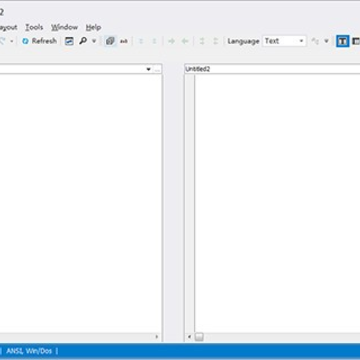
Task: Open the Layout menu
Action: pyautogui.click(x=8, y=27)
